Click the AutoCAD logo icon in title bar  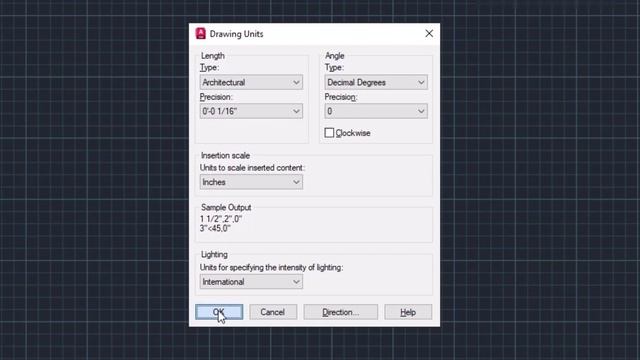(x=200, y=33)
